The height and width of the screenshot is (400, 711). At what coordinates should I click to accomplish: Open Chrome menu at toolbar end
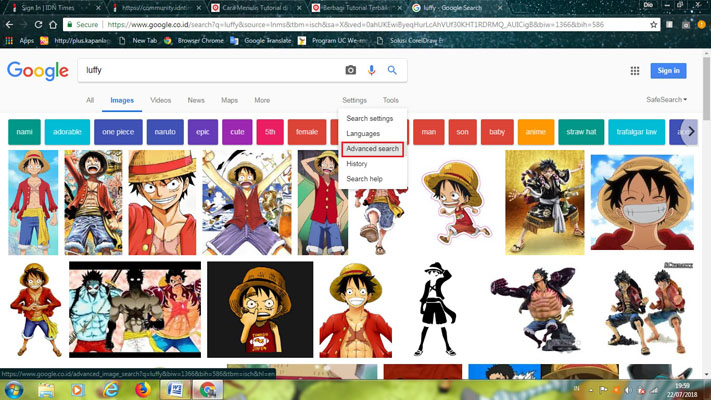tap(701, 24)
